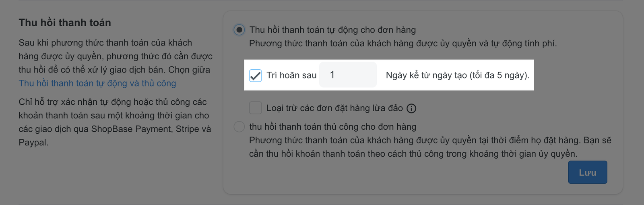This screenshot has height=205, width=644.
Task: Click description ending "và tự động tính phí."
Action: pos(402,43)
